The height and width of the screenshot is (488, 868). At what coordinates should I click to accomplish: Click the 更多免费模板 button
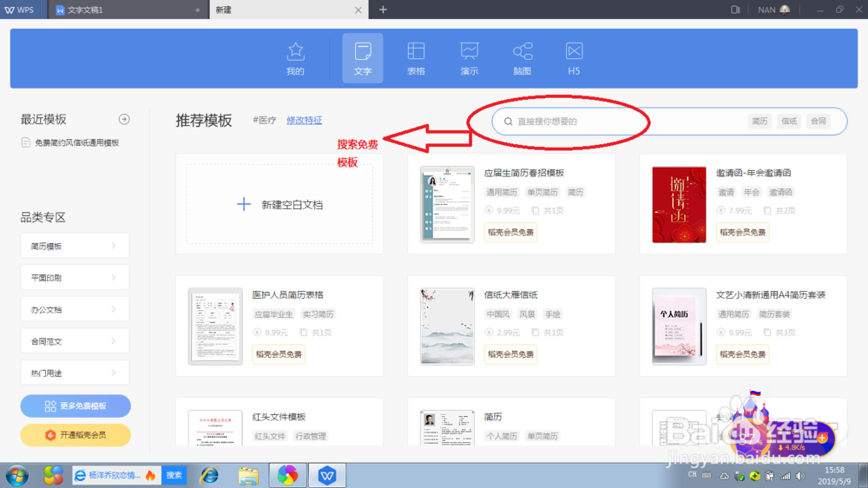(76, 406)
